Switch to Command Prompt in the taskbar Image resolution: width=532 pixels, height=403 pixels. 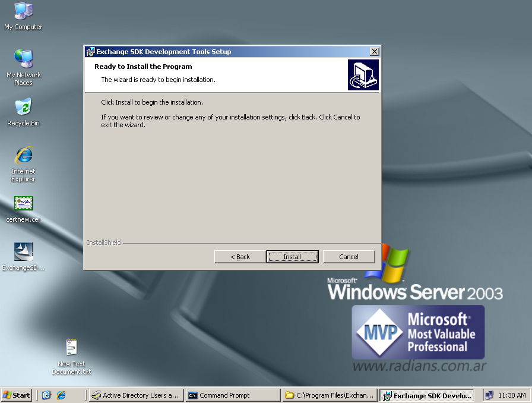[232, 395]
